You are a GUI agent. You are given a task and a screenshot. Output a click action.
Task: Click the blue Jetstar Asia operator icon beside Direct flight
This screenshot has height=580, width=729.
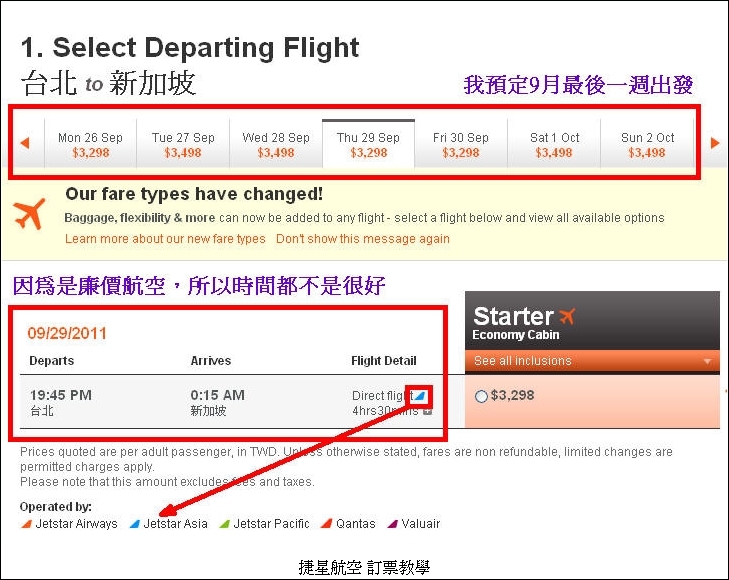point(420,395)
